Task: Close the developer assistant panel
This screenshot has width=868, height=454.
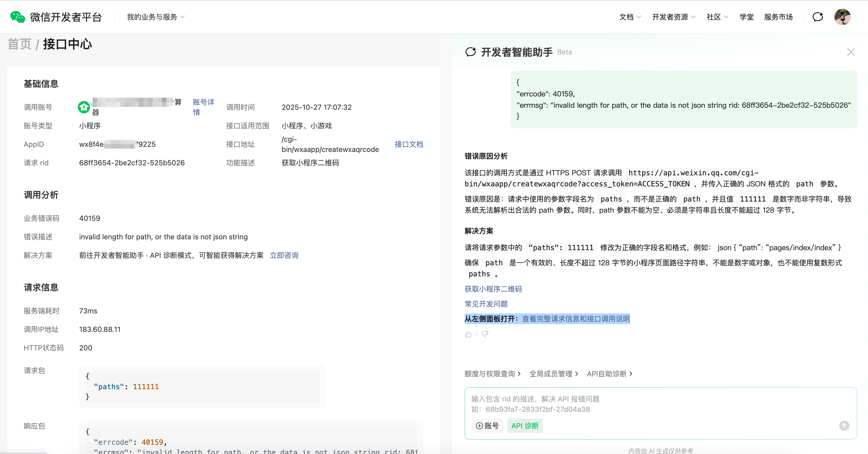Action: tap(851, 52)
